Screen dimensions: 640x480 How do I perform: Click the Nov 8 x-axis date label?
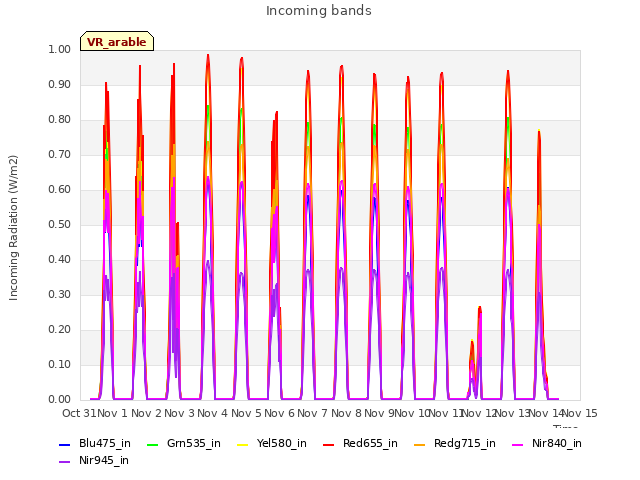coord(346,413)
